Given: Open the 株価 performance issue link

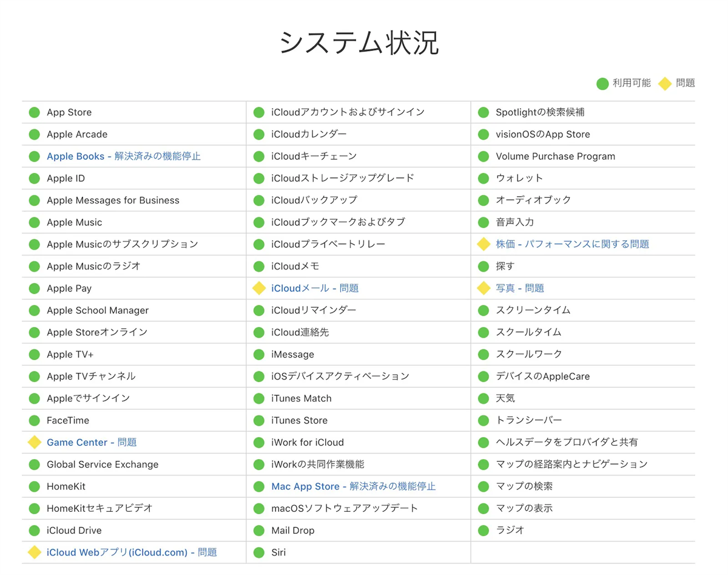Looking at the screenshot, I should (572, 244).
